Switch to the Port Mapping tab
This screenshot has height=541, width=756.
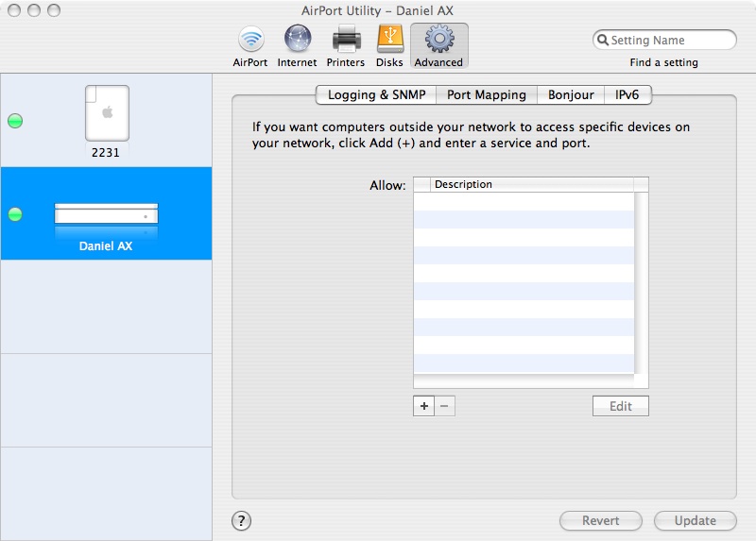[x=486, y=95]
